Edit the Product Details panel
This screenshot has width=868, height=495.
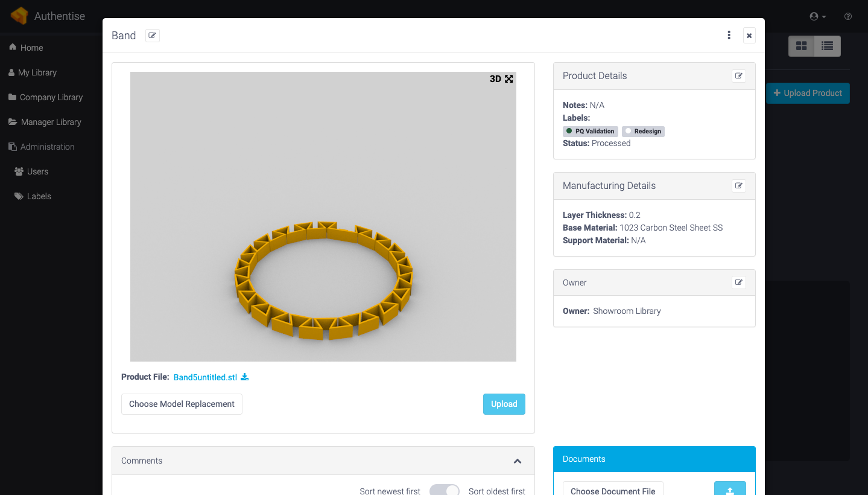tap(738, 76)
